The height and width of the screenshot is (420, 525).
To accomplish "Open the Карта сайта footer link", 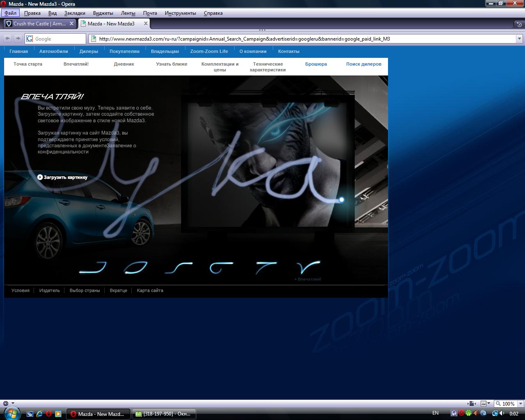I will point(150,290).
